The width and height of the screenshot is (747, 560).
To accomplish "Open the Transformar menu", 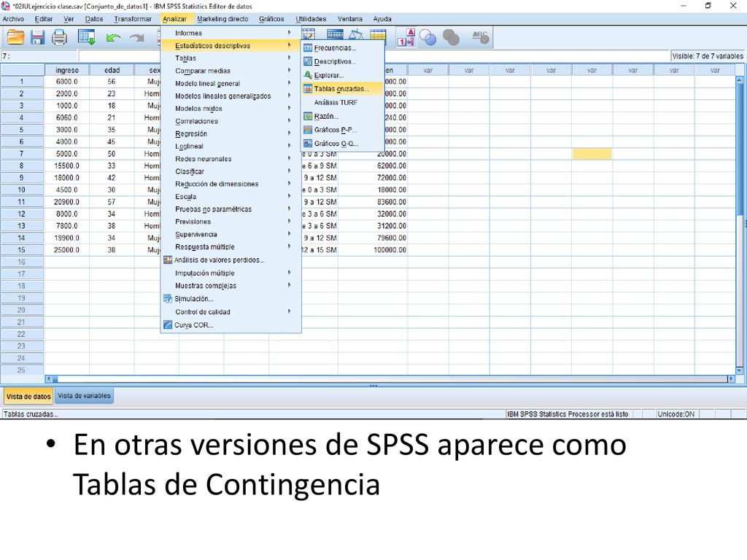I will pyautogui.click(x=133, y=19).
